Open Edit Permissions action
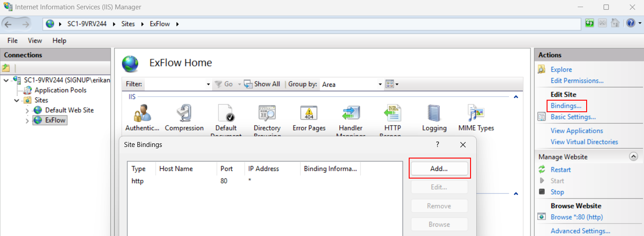 pyautogui.click(x=577, y=81)
